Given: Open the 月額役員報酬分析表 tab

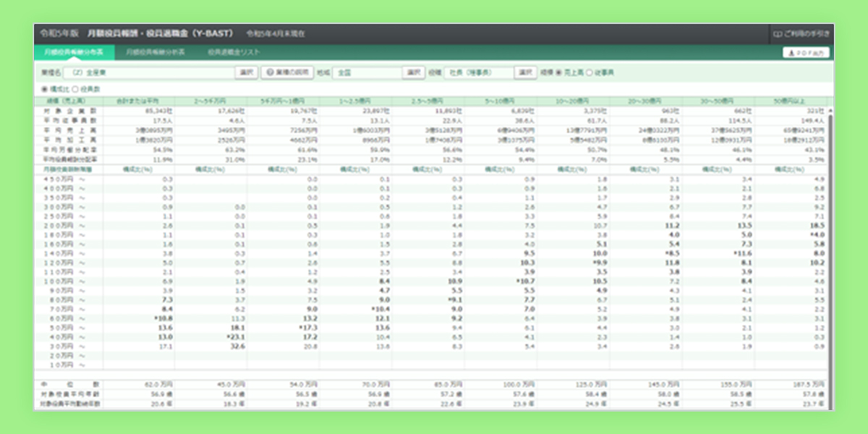Looking at the screenshot, I should tap(155, 52).
